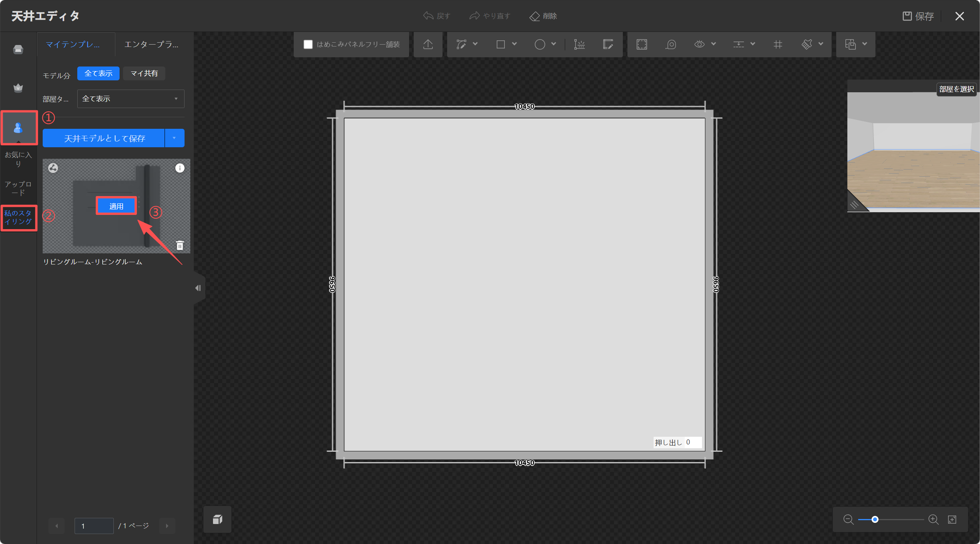
Task: Go to previous template page
Action: (57, 526)
